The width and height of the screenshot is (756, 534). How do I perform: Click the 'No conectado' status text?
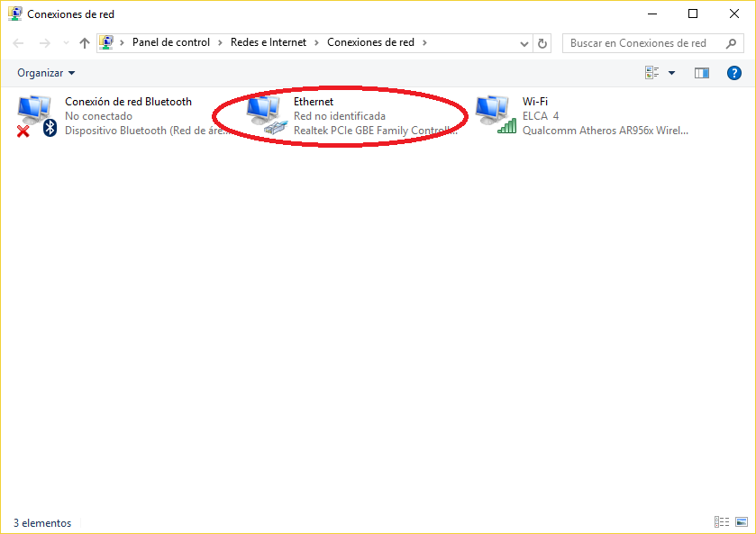98,116
